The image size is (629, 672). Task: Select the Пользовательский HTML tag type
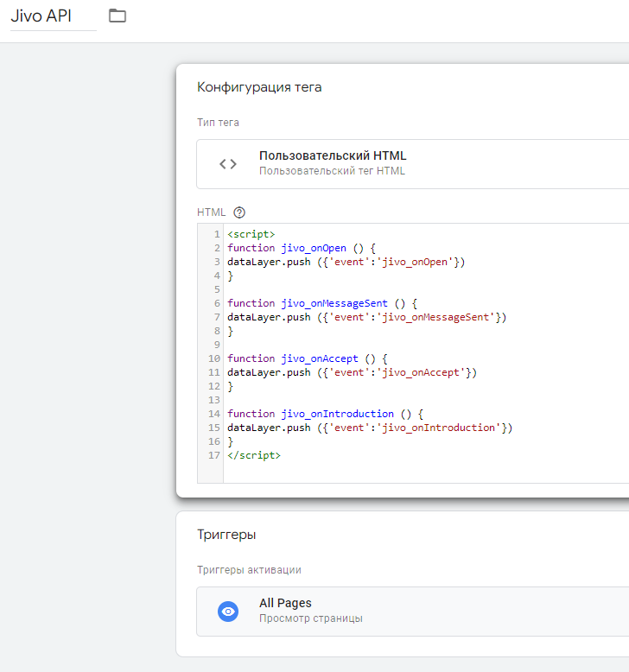(333, 156)
